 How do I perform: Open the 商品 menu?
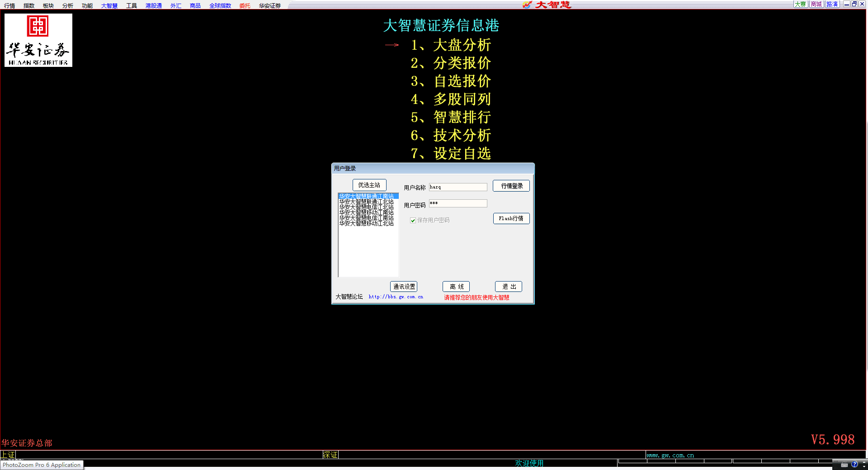(195, 6)
